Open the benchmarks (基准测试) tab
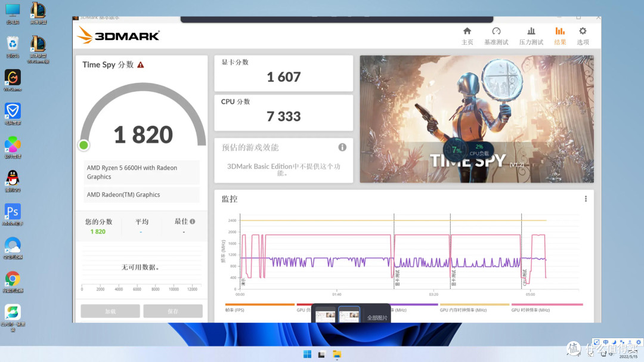The width and height of the screenshot is (644, 362). (496, 36)
